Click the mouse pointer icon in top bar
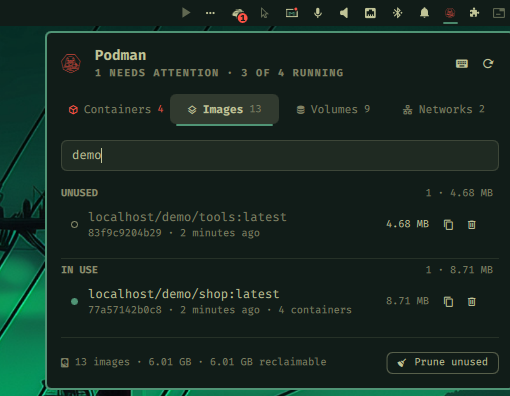The image size is (510, 396). (x=264, y=13)
